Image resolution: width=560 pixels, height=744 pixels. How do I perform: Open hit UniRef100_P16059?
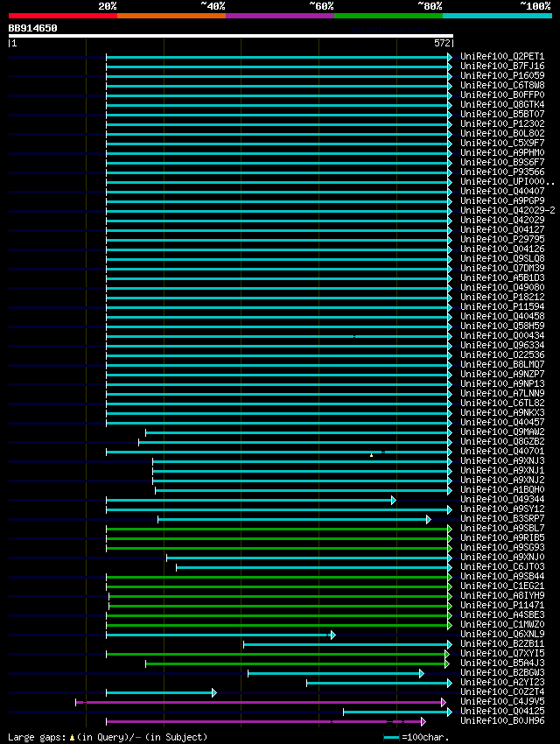point(502,75)
